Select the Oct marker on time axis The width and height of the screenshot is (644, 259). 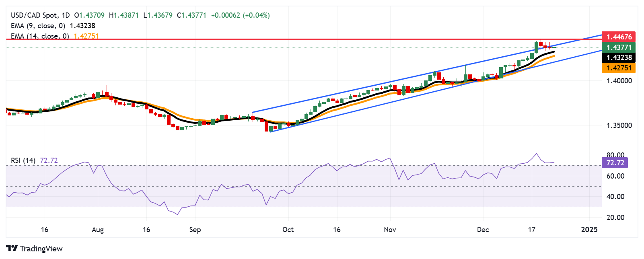point(288,230)
